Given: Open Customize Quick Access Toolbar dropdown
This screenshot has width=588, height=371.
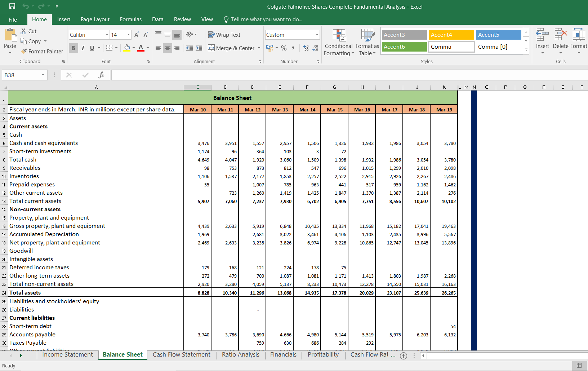Looking at the screenshot, I should (57, 6).
